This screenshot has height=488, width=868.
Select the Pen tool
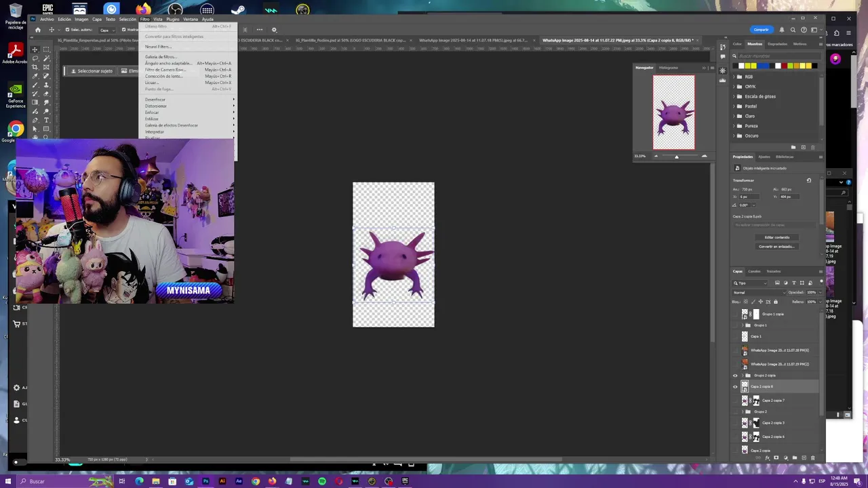click(x=35, y=121)
